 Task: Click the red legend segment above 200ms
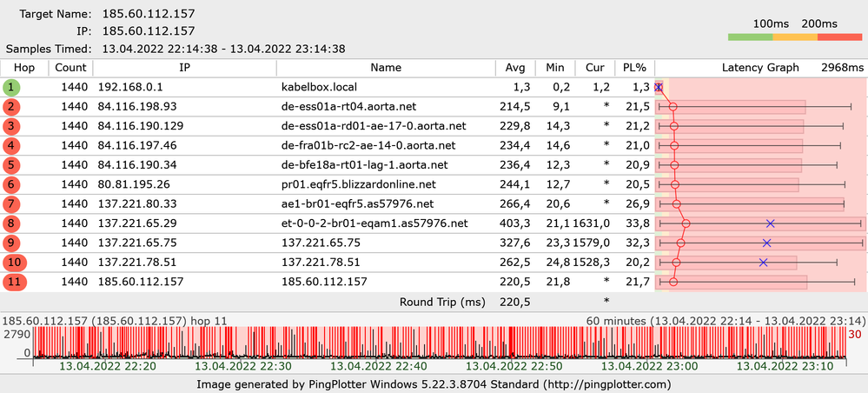[x=840, y=37]
